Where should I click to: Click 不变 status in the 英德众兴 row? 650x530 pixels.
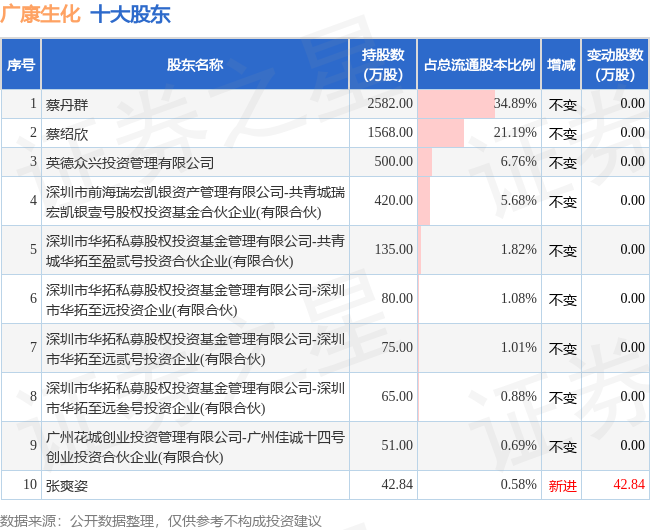[563, 162]
